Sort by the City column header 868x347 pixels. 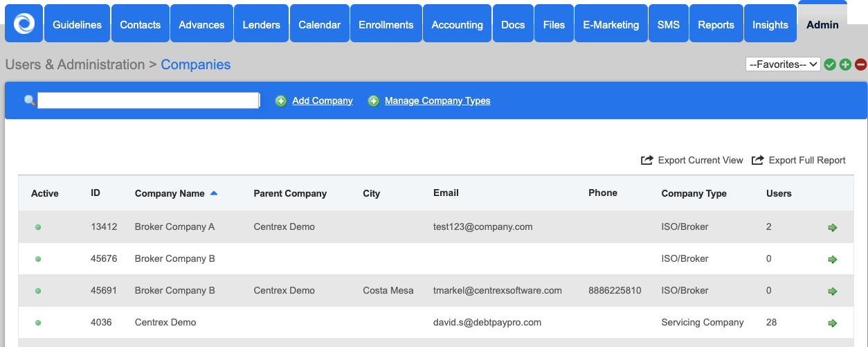[372, 193]
